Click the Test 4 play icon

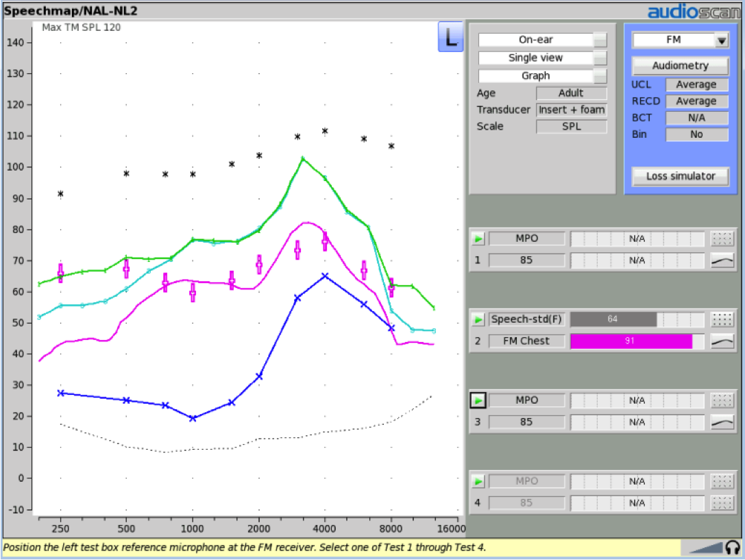pyautogui.click(x=478, y=481)
